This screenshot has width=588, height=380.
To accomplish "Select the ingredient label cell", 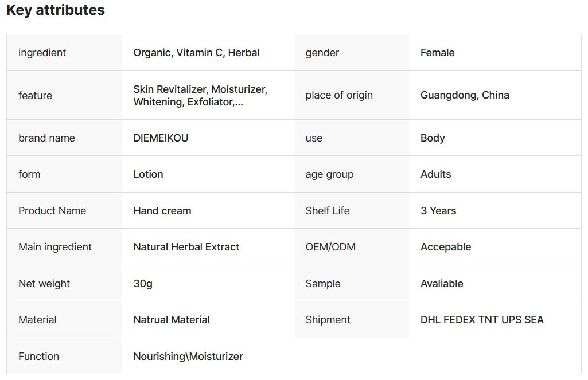I will 42,53.
